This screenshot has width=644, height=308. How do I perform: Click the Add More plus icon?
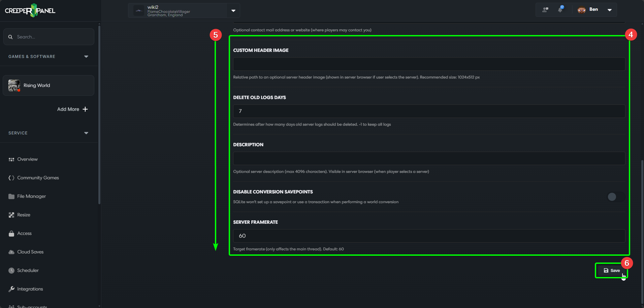pos(85,109)
